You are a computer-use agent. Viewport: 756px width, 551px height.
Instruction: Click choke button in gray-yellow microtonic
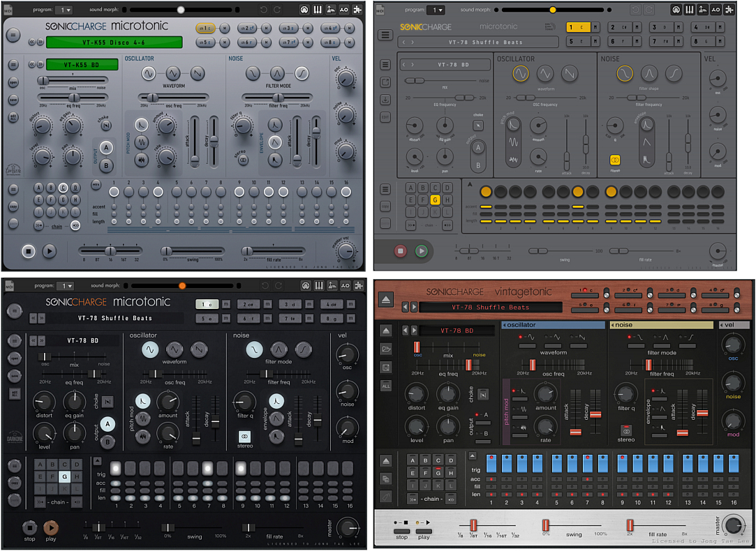coord(477,126)
